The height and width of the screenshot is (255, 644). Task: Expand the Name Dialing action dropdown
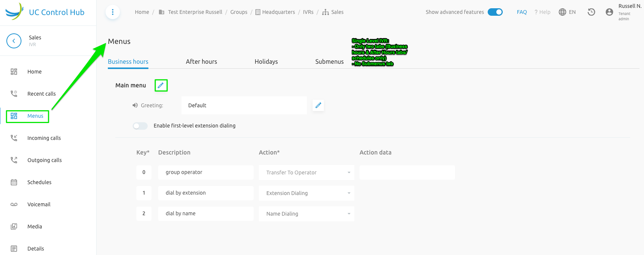coord(306,214)
